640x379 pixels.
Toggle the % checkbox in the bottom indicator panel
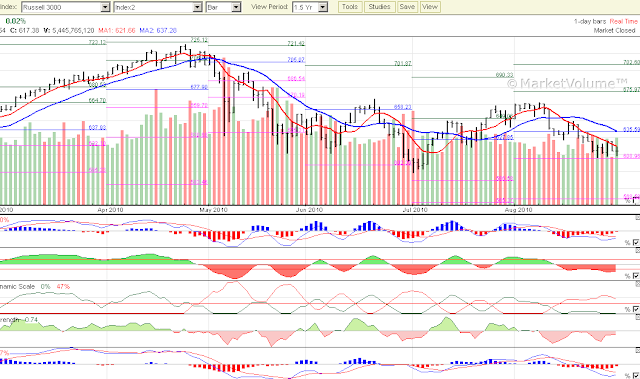tap(636, 375)
